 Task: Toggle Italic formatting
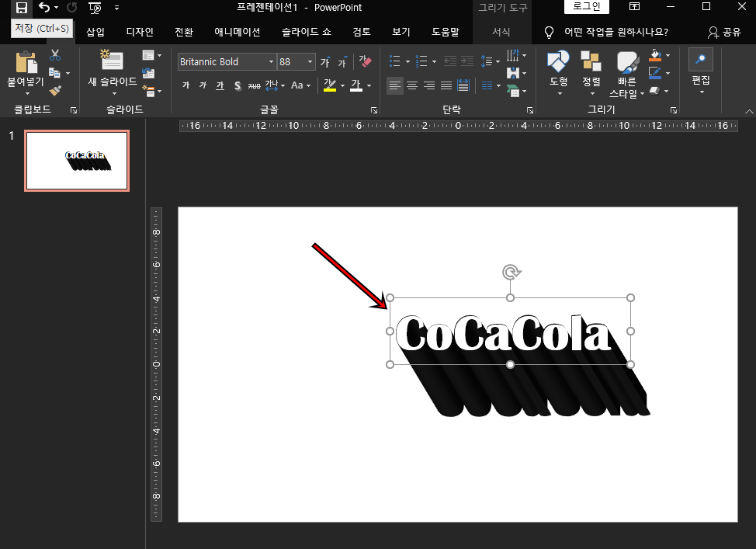click(203, 85)
